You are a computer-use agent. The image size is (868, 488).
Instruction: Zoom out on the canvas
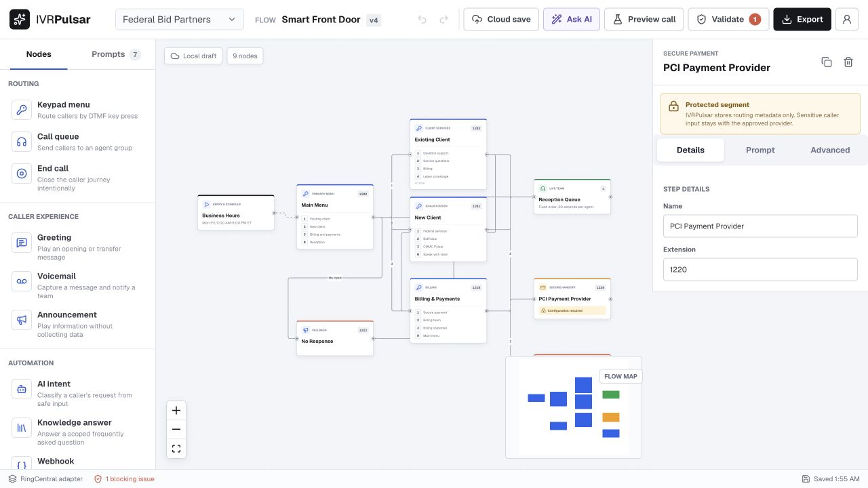[x=176, y=429]
